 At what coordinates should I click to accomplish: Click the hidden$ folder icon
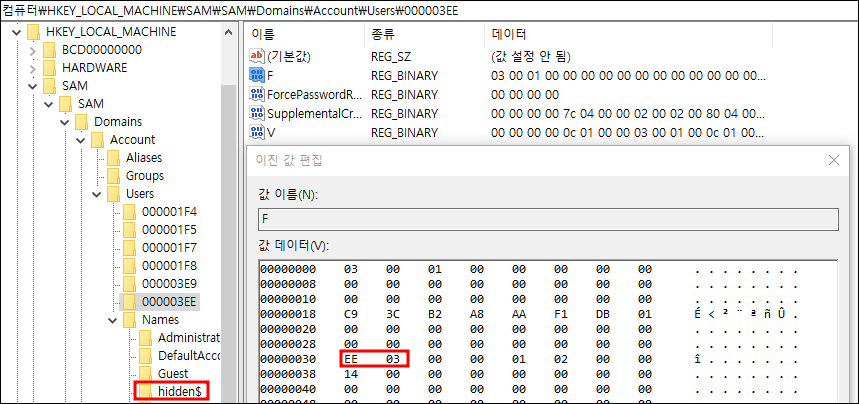click(146, 391)
